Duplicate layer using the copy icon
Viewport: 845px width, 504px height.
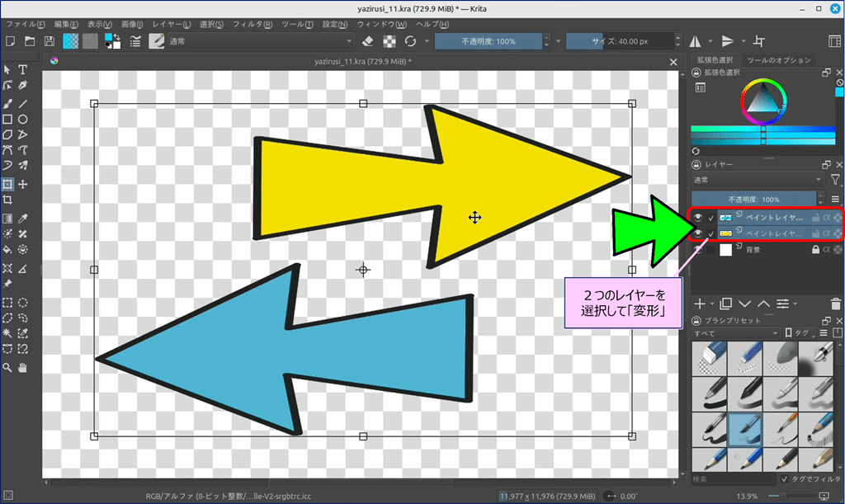(726, 304)
